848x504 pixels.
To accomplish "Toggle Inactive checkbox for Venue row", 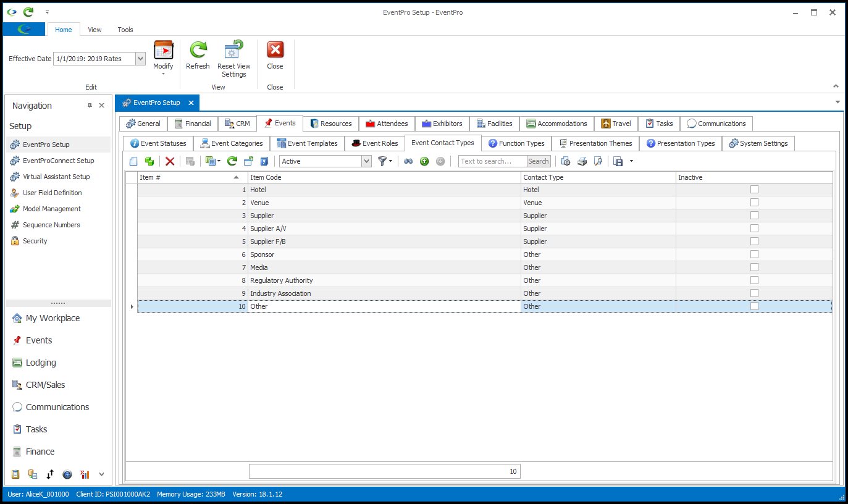I will pyautogui.click(x=754, y=203).
